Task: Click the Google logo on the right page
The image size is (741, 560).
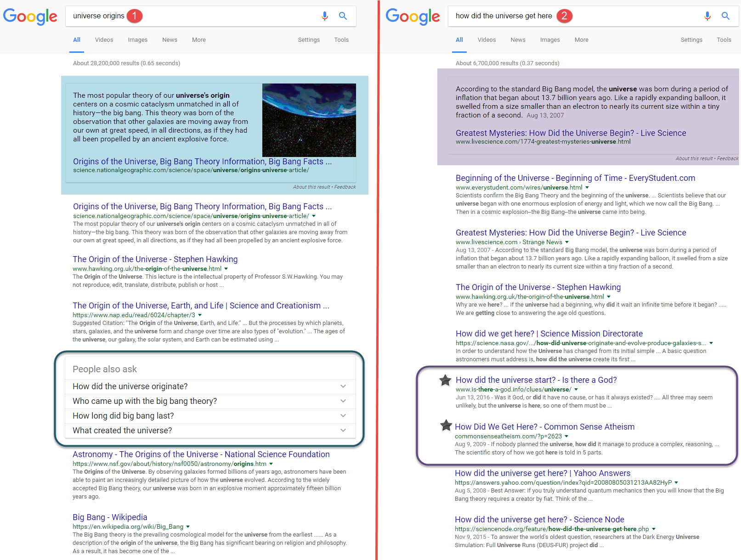Action: pyautogui.click(x=413, y=17)
